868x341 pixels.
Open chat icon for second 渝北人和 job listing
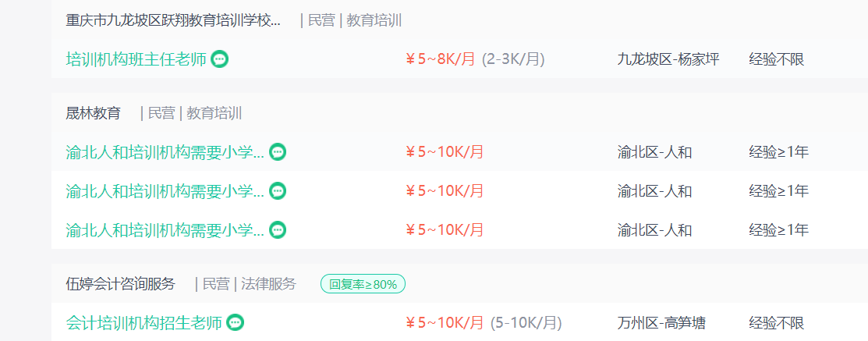point(278,191)
